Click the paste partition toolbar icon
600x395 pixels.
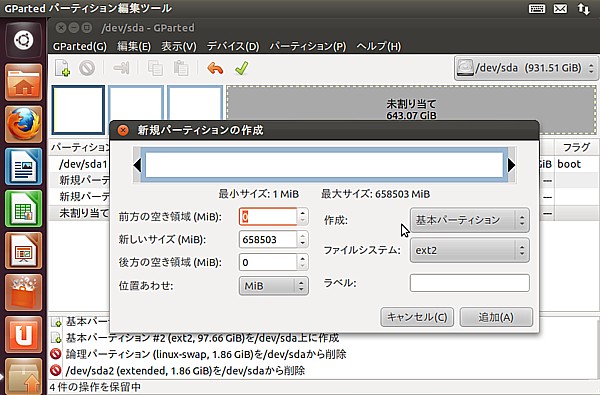[181, 68]
